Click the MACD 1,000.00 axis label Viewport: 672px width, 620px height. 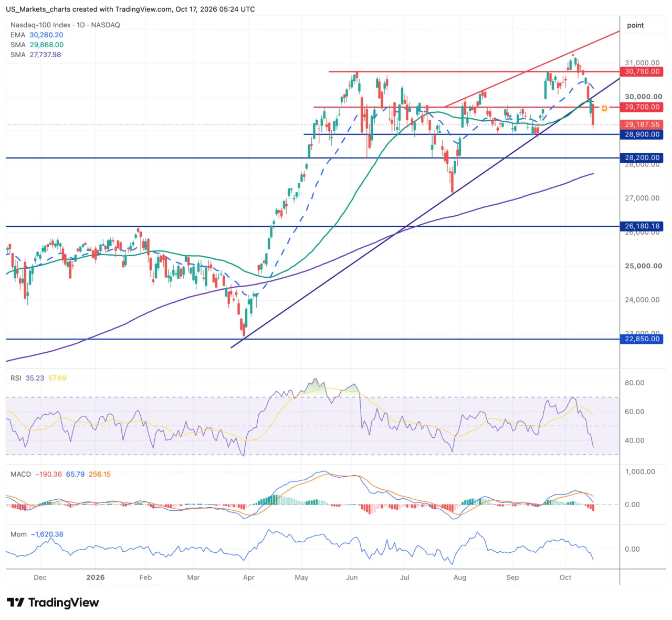point(640,471)
